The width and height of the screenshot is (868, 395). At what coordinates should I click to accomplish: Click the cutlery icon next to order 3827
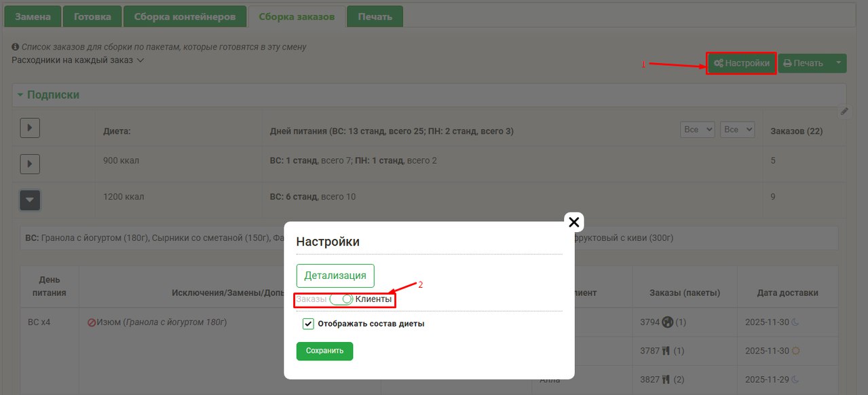(x=666, y=379)
